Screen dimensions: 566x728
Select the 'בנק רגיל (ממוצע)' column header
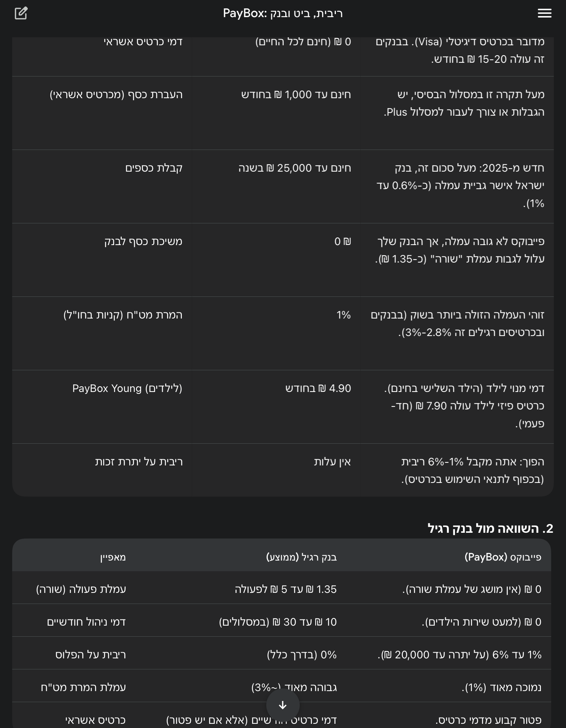[x=301, y=557]
